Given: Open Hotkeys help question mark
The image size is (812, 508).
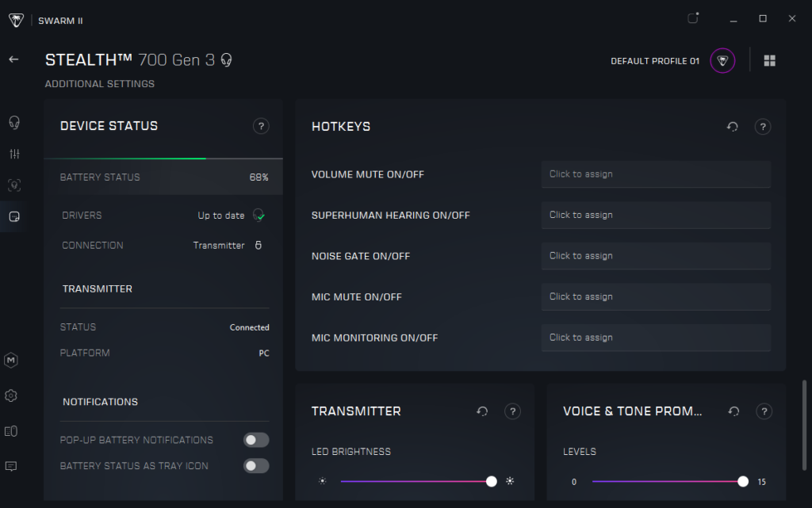Looking at the screenshot, I should pyautogui.click(x=762, y=127).
